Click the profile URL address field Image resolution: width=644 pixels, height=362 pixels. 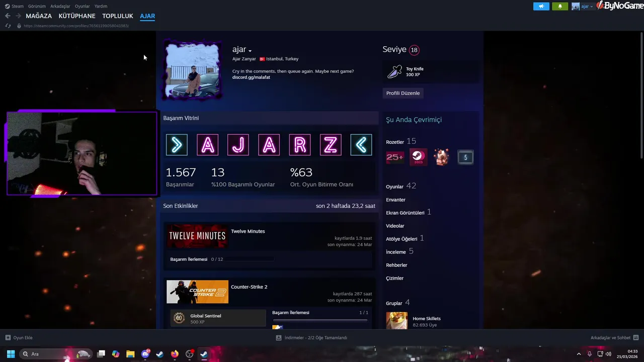tap(76, 26)
